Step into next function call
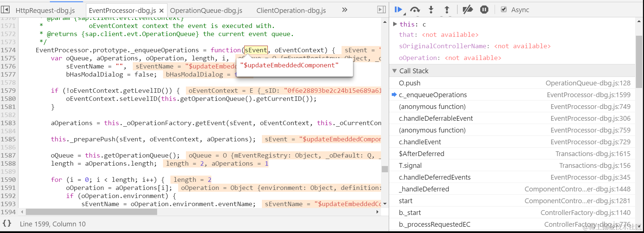Screen dimensions: 644x233 [431, 10]
